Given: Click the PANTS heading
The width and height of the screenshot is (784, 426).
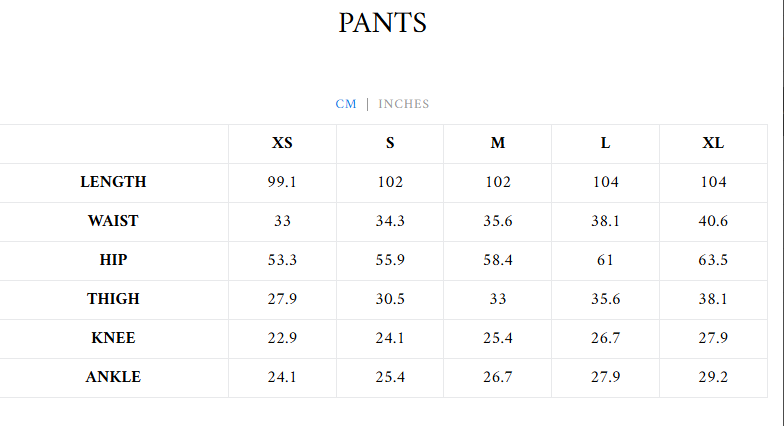Looking at the screenshot, I should [x=382, y=23].
